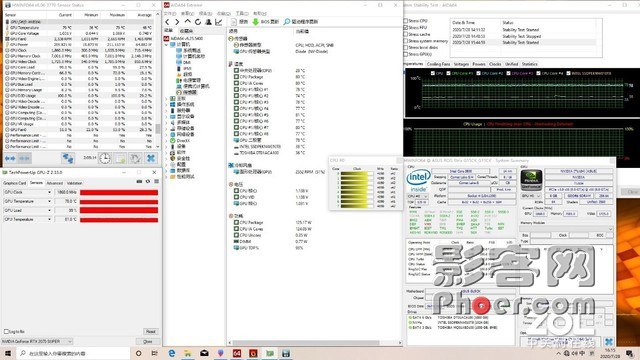Screen dimensions: 640x360
Task: Collapse 计算机 node in AIDA64 tree
Action: [167, 44]
